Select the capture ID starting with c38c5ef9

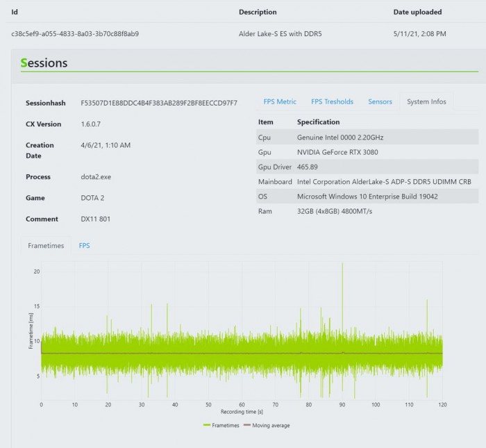click(75, 33)
